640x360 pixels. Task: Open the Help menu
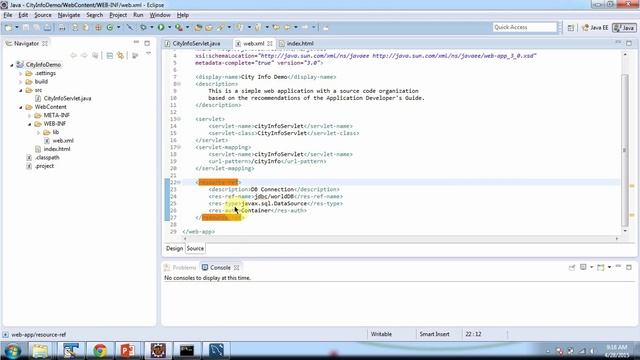click(182, 15)
